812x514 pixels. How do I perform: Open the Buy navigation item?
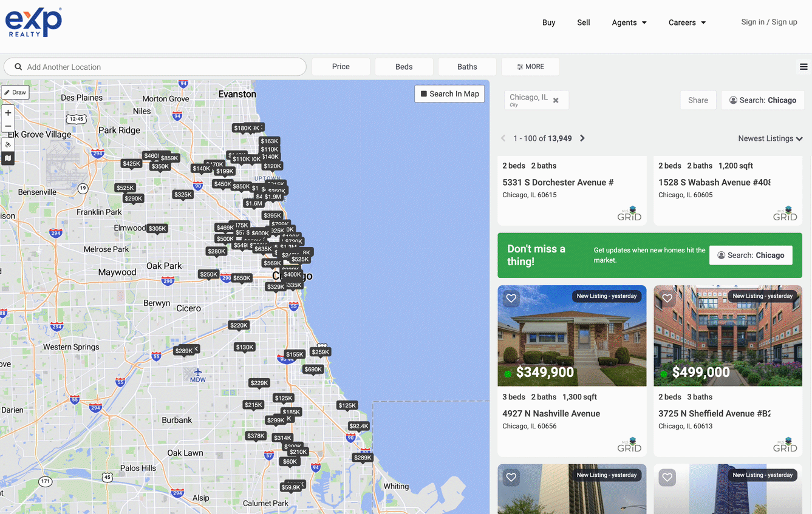[x=549, y=22]
